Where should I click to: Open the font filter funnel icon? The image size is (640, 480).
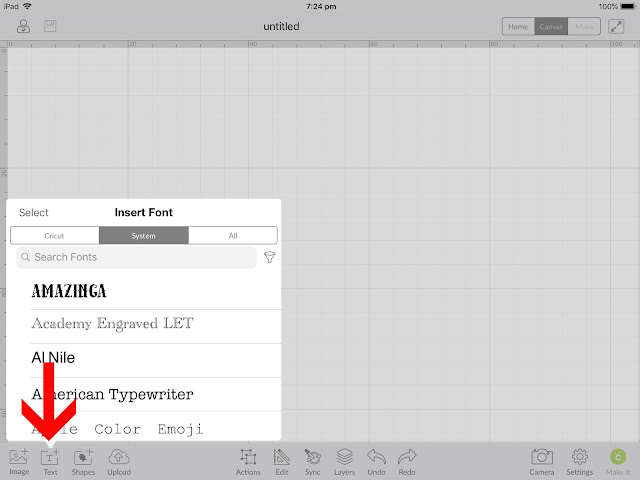pyautogui.click(x=269, y=257)
